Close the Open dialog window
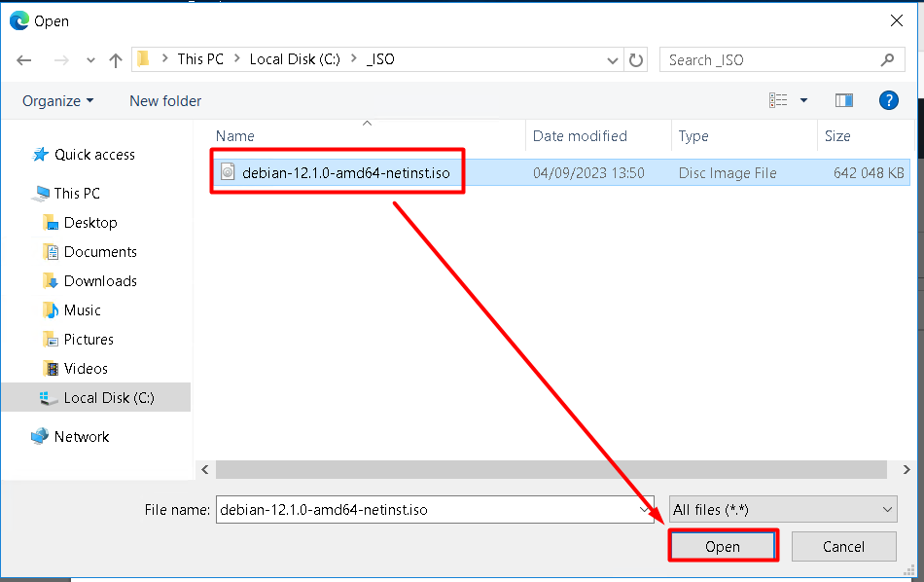924x582 pixels. click(x=897, y=21)
